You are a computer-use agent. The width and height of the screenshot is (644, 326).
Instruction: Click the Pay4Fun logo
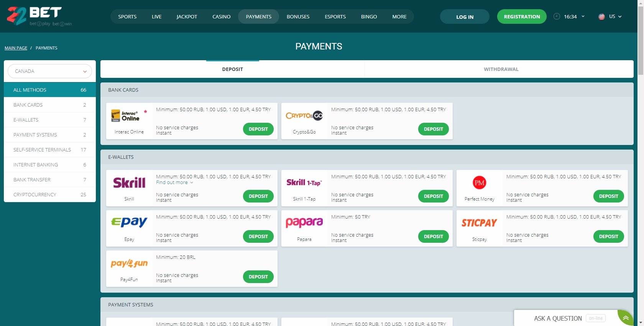[129, 263]
